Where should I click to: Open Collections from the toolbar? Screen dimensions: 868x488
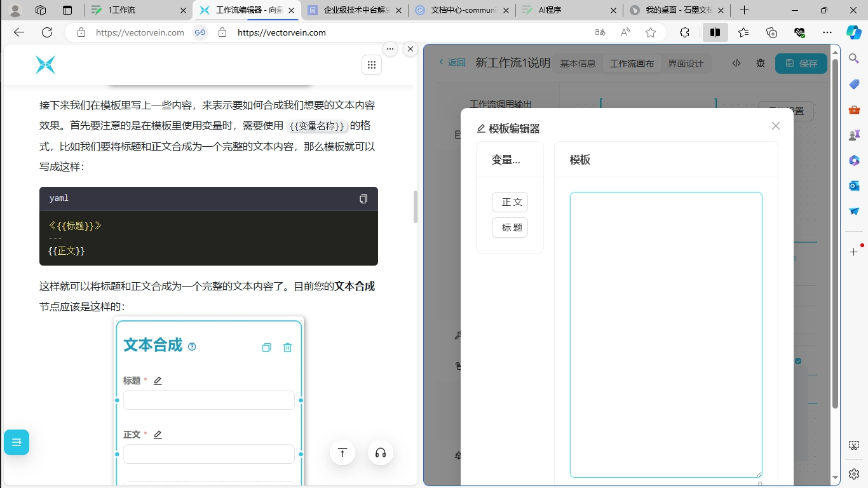point(771,32)
